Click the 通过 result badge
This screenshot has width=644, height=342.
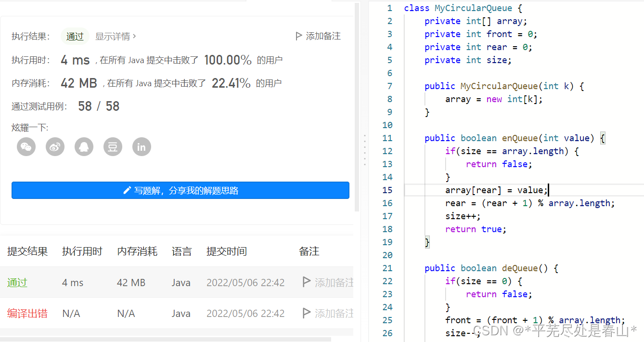(75, 36)
